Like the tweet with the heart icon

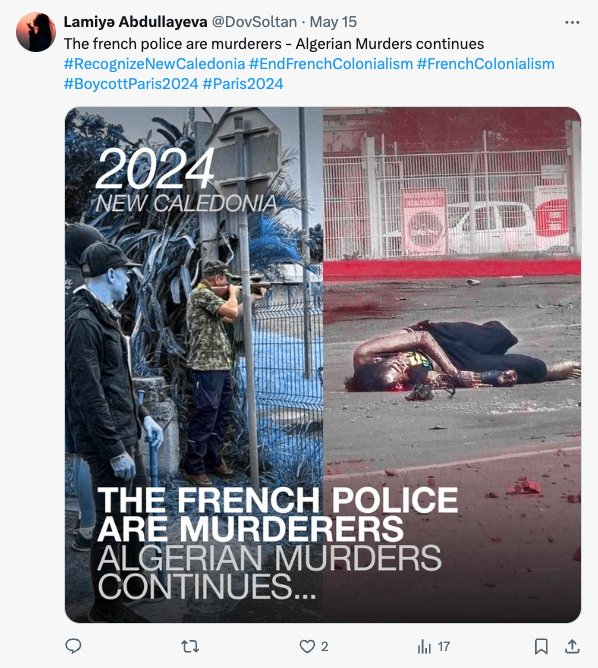tap(307, 646)
